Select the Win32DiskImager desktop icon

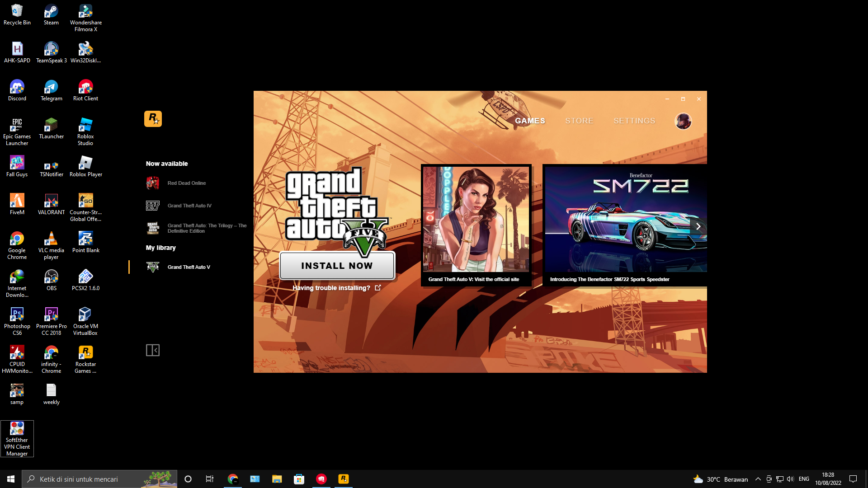pyautogui.click(x=86, y=53)
